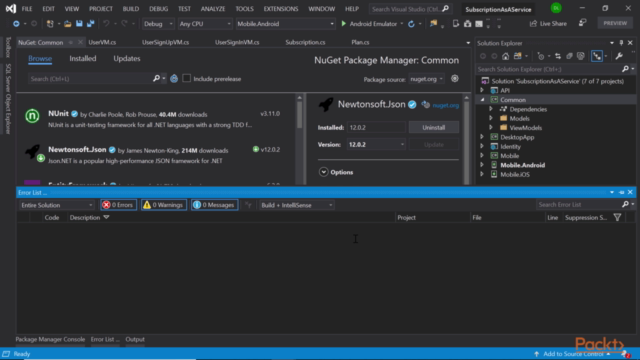
Task: Click the Error List search magnifier icon
Action: click(x=625, y=204)
